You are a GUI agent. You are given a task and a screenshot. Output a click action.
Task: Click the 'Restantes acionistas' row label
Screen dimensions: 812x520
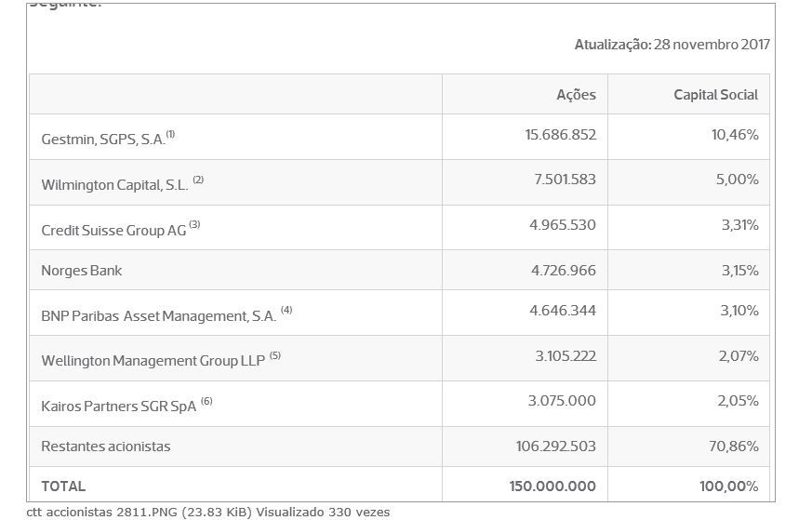point(106,446)
